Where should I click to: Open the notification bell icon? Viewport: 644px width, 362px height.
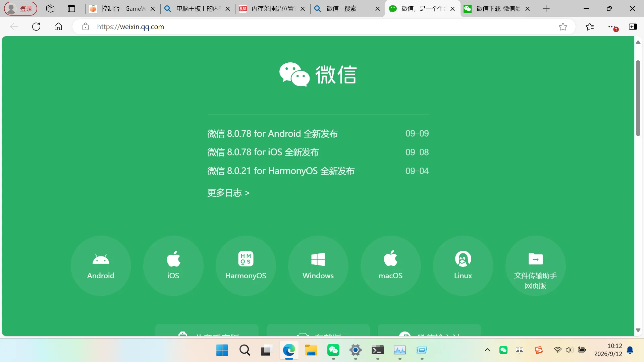click(630, 350)
